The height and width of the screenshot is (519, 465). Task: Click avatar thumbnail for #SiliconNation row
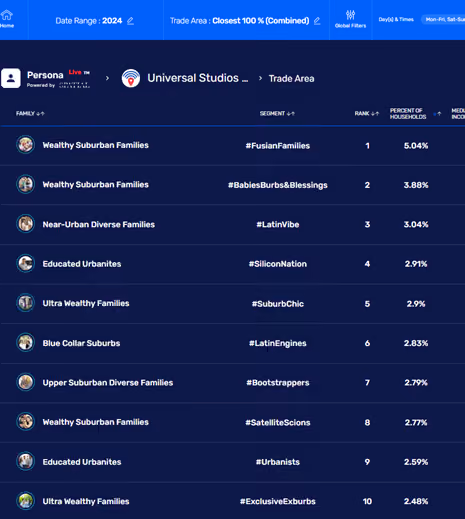[x=25, y=263]
